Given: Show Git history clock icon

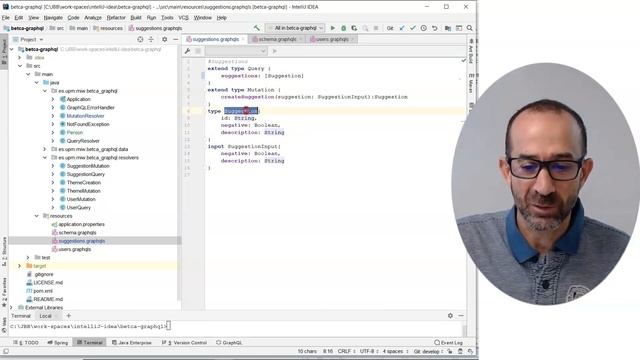Looking at the screenshot, I should (x=424, y=28).
